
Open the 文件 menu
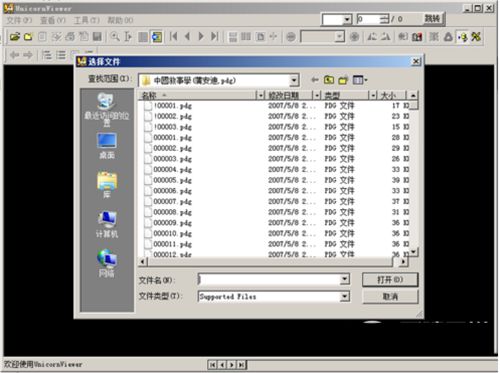coord(19,20)
